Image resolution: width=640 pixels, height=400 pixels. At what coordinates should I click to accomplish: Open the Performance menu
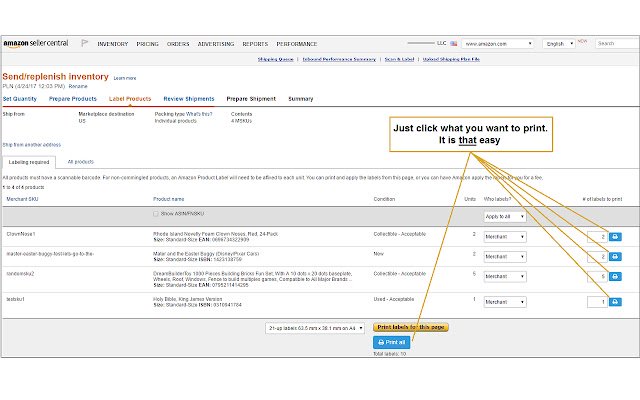pyautogui.click(x=297, y=44)
